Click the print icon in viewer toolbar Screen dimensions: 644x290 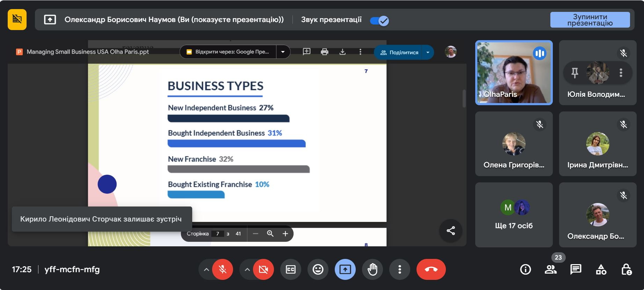[x=324, y=52]
